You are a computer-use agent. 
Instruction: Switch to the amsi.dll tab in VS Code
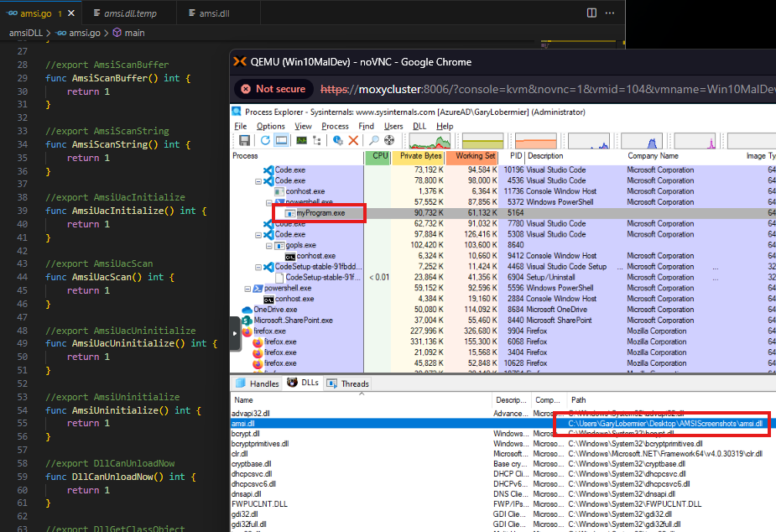coord(214,14)
